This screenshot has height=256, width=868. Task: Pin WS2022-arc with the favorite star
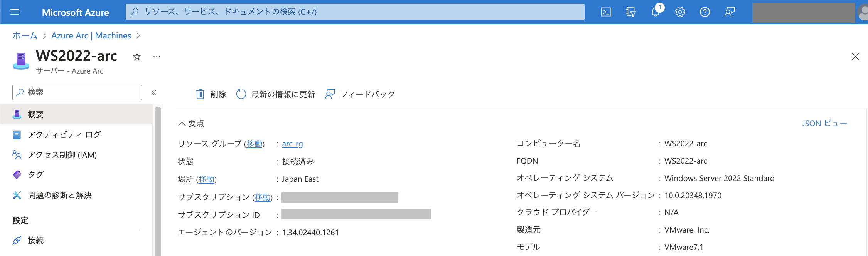(137, 57)
